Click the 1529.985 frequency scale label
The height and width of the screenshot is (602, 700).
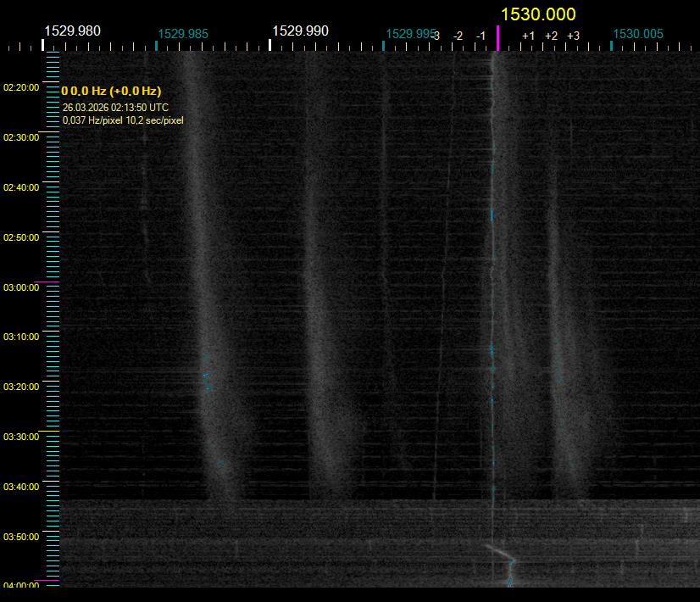point(182,35)
